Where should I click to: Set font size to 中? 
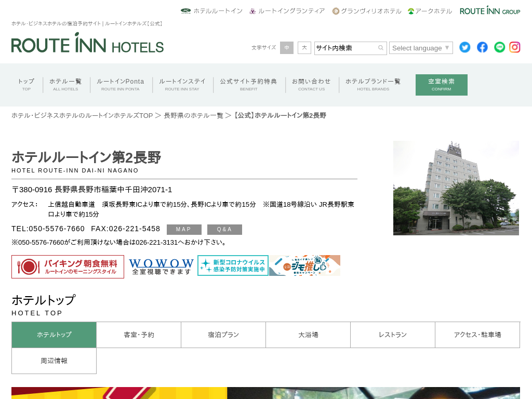(287, 48)
